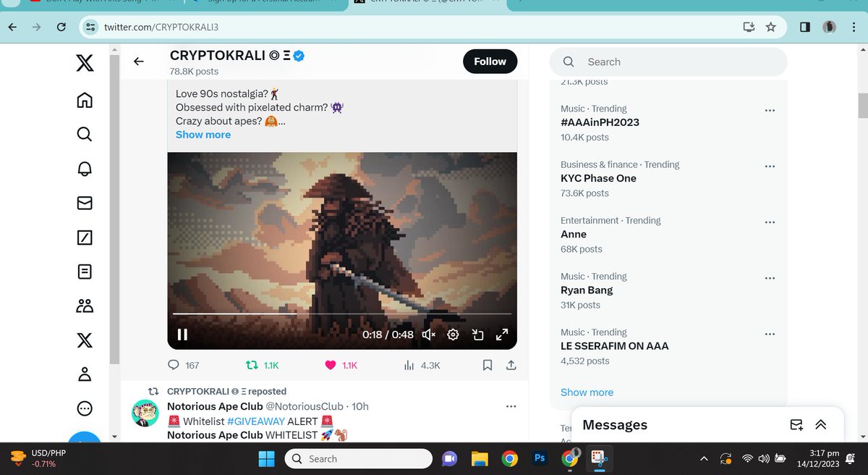Image resolution: width=868 pixels, height=475 pixels.
Task: Expand video to fullscreen
Action: pos(502,335)
